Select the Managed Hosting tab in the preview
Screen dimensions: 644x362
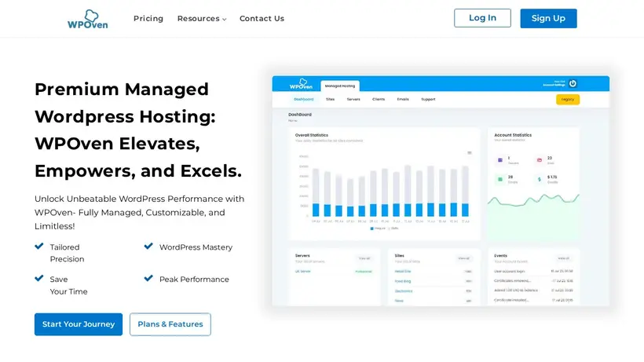tap(339, 86)
